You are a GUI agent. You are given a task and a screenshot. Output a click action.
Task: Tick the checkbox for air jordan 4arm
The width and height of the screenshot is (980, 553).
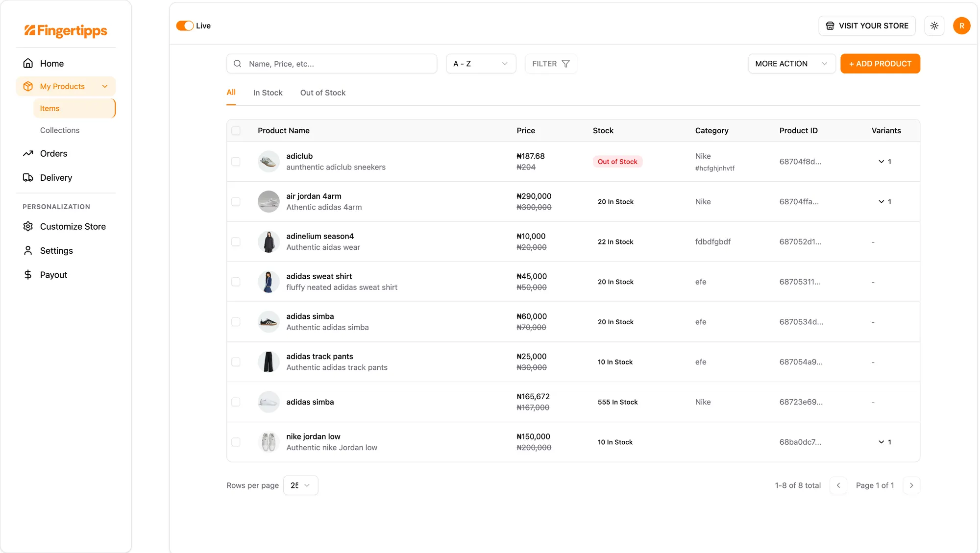pyautogui.click(x=236, y=202)
